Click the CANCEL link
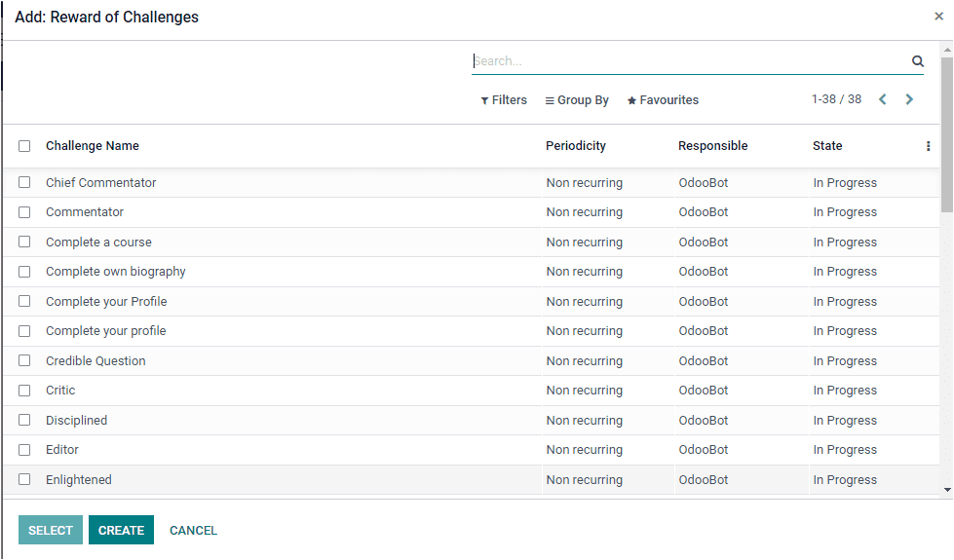The width and height of the screenshot is (954, 560). pos(193,531)
